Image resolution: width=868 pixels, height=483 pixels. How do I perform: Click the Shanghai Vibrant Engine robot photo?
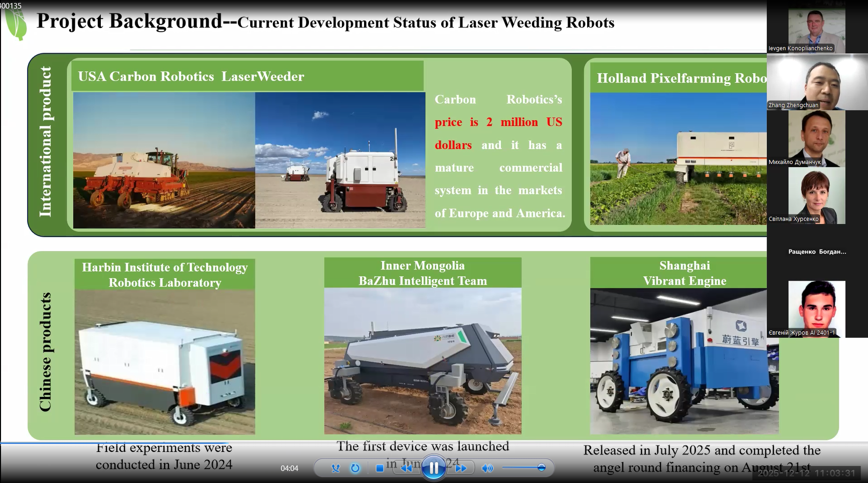[684, 361]
